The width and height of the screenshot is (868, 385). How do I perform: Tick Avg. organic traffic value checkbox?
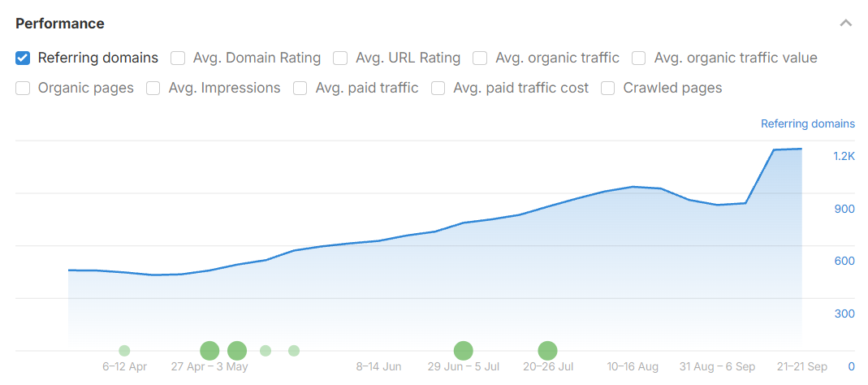pyautogui.click(x=639, y=58)
